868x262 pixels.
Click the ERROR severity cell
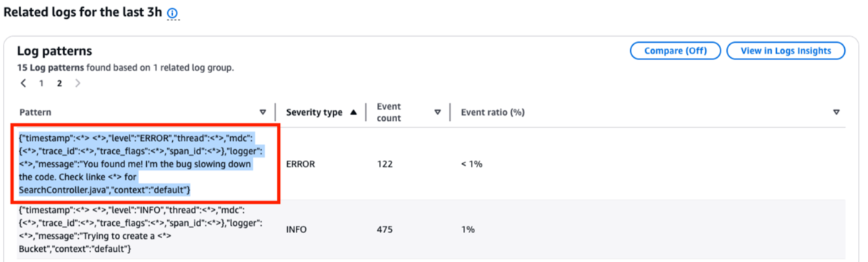point(301,164)
